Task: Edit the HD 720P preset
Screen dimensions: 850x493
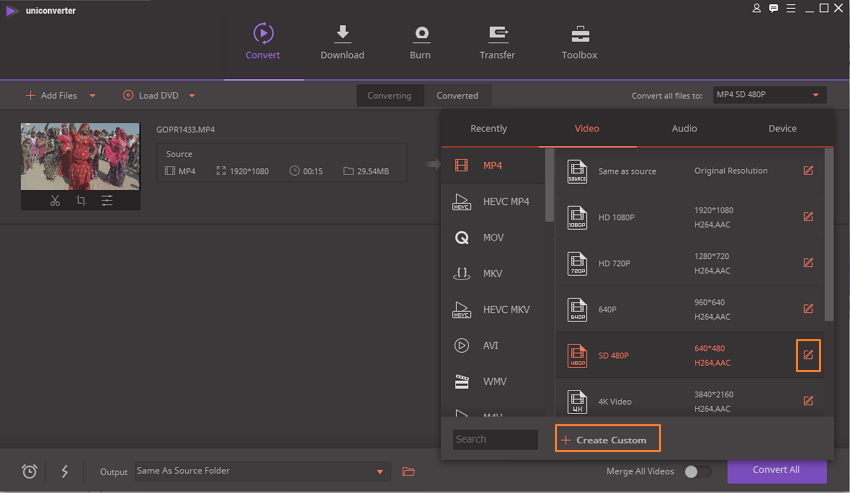Action: click(808, 262)
